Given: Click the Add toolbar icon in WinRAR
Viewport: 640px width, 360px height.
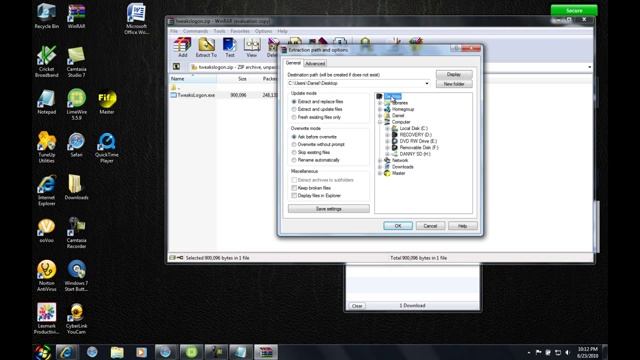Looking at the screenshot, I should coord(182,47).
